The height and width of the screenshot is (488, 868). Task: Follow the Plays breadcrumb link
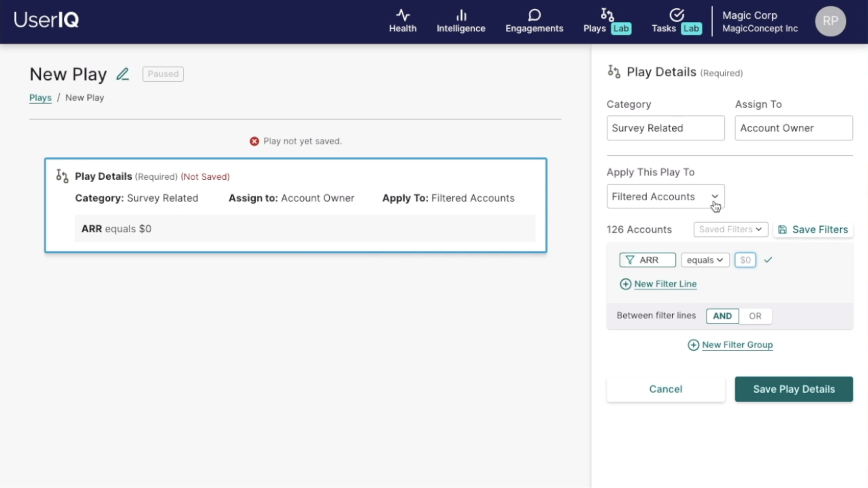(x=40, y=98)
